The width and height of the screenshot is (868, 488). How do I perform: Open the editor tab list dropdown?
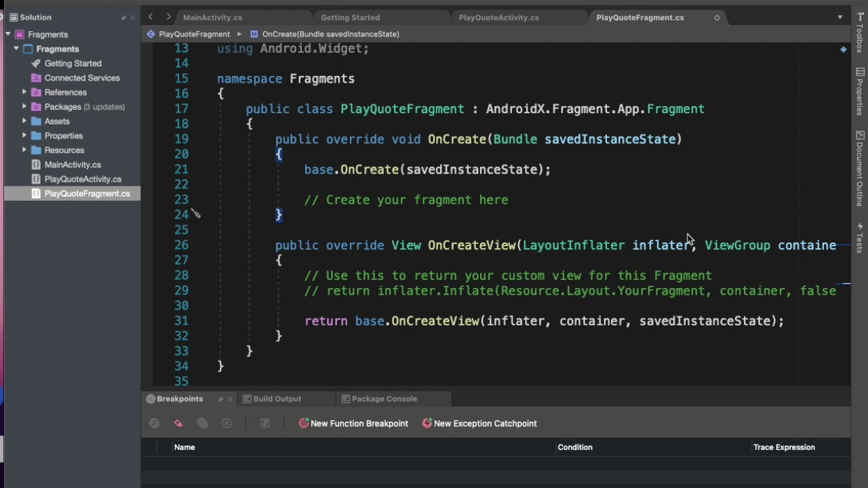(x=840, y=17)
